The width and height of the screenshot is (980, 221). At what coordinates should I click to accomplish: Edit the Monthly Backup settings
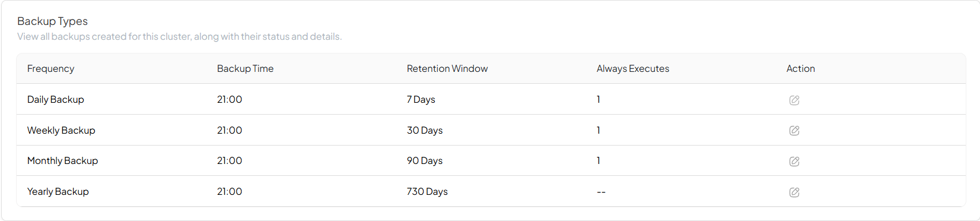pos(794,161)
